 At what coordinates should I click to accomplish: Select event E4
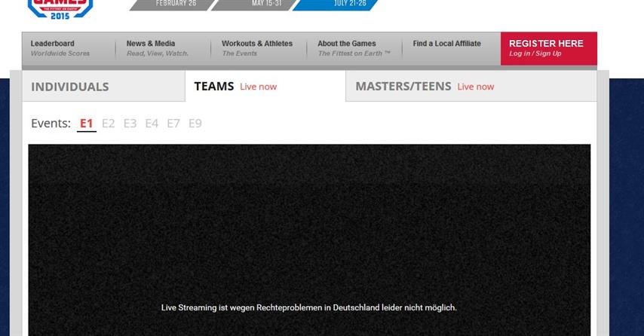pos(152,124)
